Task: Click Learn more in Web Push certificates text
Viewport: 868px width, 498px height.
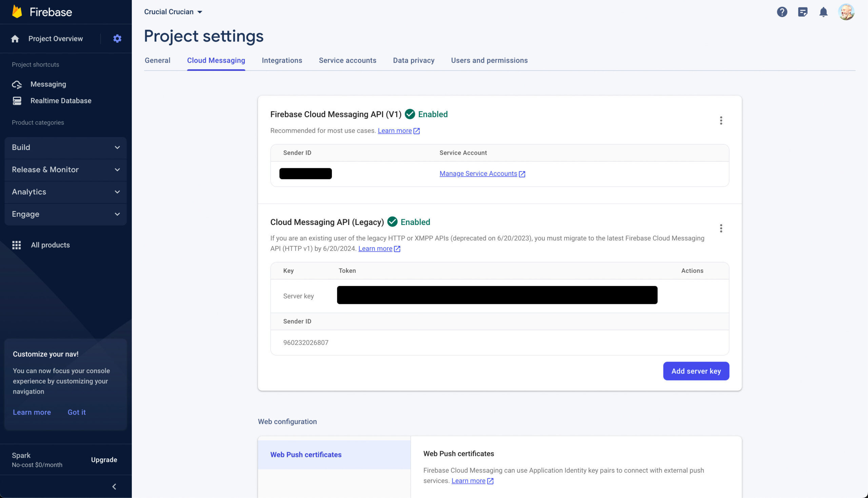Action: point(468,481)
